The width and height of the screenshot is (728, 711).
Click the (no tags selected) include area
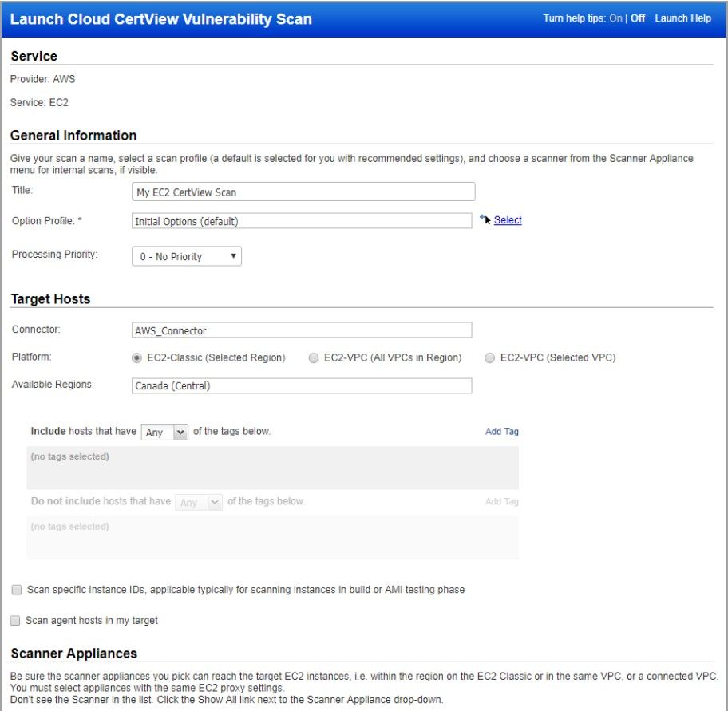[272, 463]
